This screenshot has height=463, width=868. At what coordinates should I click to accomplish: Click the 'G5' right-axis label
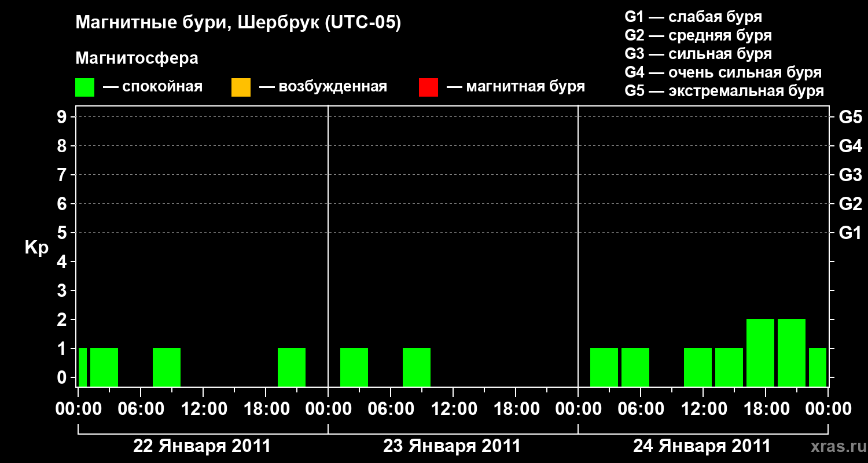pyautogui.click(x=851, y=117)
